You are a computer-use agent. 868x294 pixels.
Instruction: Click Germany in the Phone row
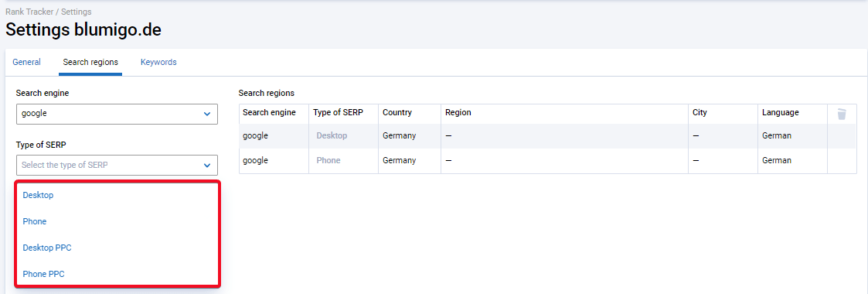(x=399, y=161)
